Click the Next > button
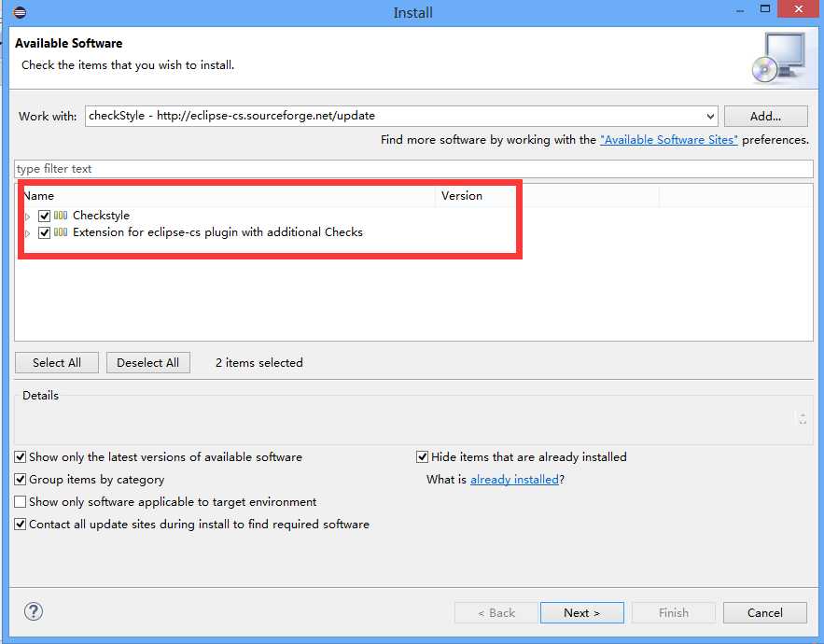The image size is (824, 644). pos(581,613)
